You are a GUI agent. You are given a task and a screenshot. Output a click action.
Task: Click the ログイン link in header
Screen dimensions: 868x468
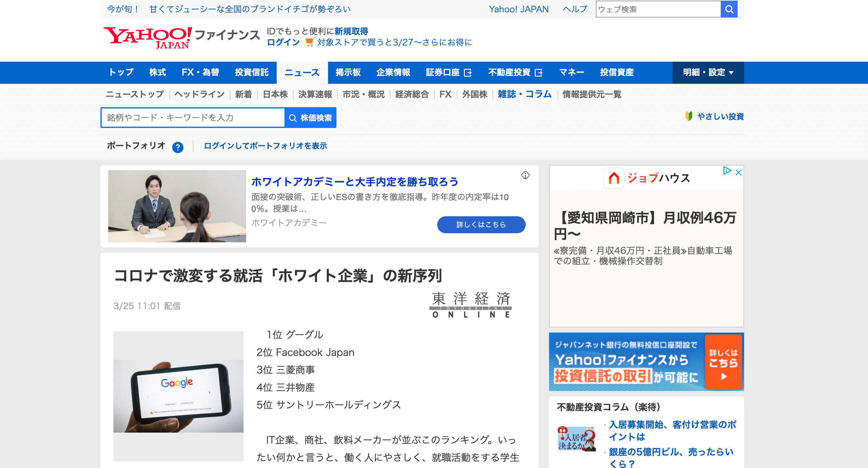pyautogui.click(x=283, y=42)
